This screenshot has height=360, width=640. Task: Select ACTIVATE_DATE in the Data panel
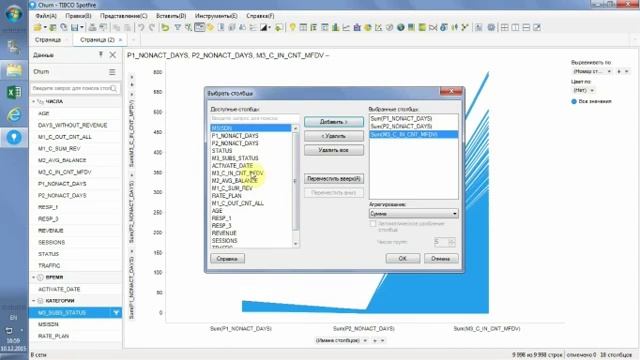click(x=59, y=289)
